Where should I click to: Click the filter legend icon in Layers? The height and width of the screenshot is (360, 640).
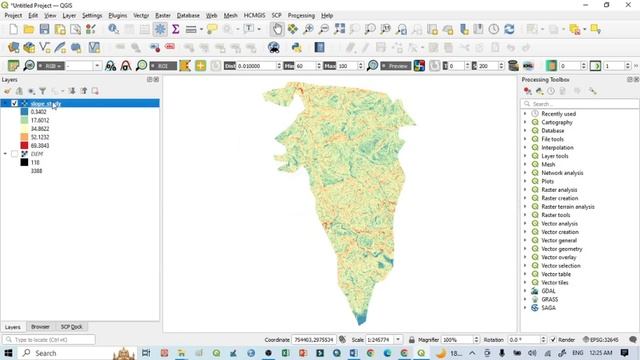(42, 91)
